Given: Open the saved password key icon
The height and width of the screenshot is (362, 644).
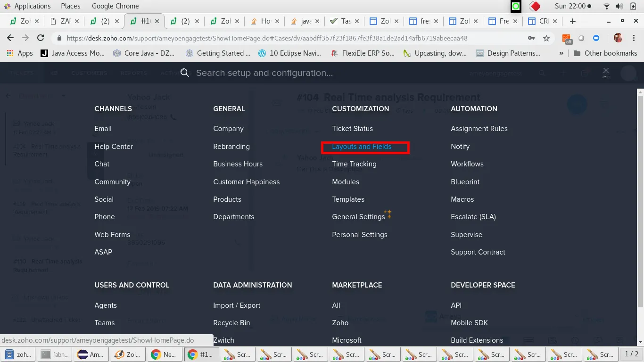Looking at the screenshot, I should [531, 38].
